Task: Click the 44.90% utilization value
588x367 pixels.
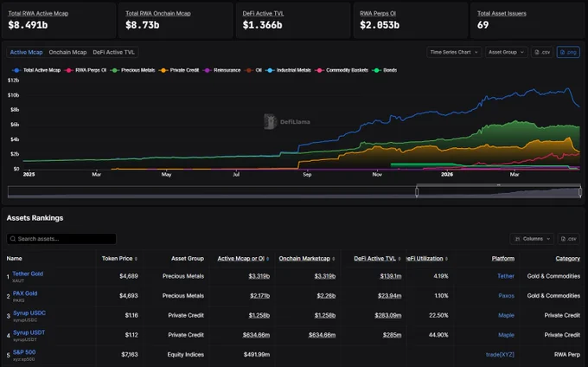Action: 438,335
